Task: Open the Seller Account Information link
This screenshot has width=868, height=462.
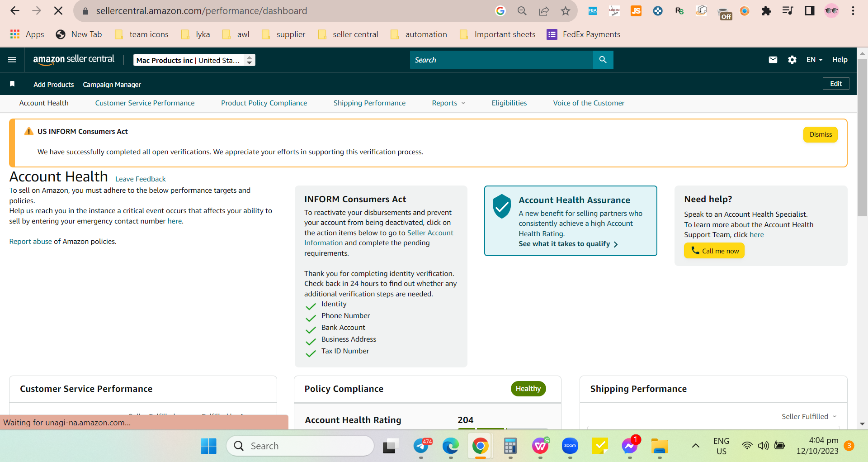Action: pyautogui.click(x=379, y=238)
